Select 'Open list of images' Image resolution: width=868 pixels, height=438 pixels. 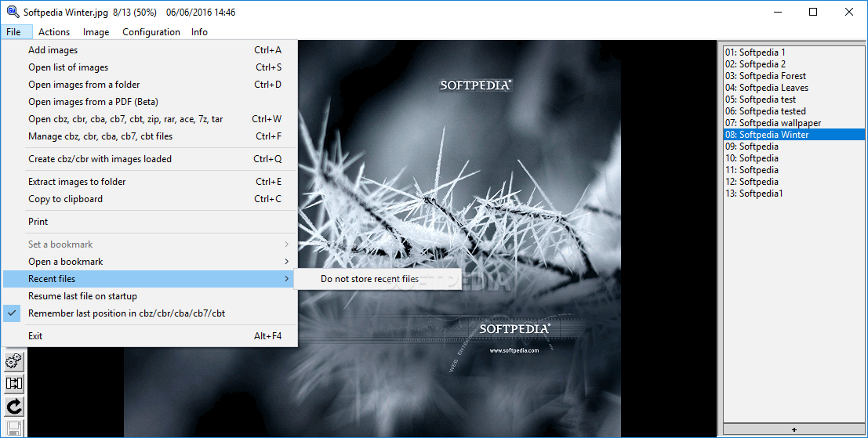[x=150, y=67]
